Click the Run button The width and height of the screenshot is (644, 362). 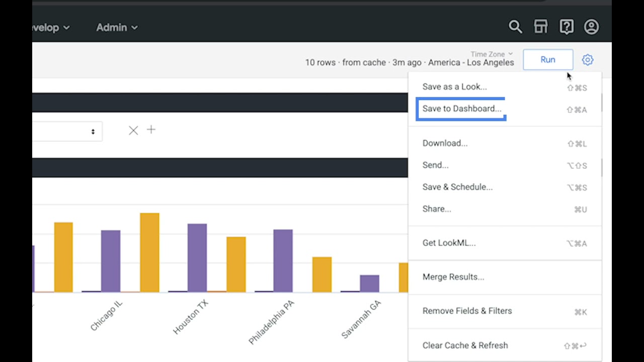tap(548, 60)
